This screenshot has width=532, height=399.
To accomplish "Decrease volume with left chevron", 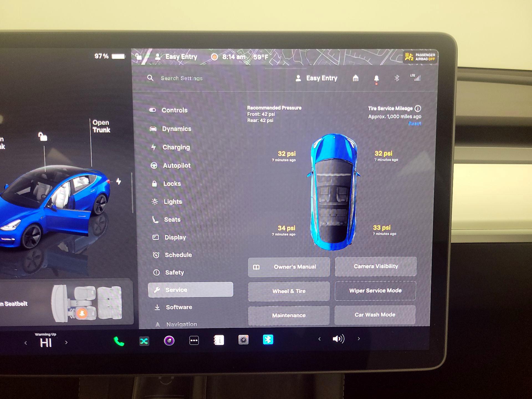I will coord(319,339).
